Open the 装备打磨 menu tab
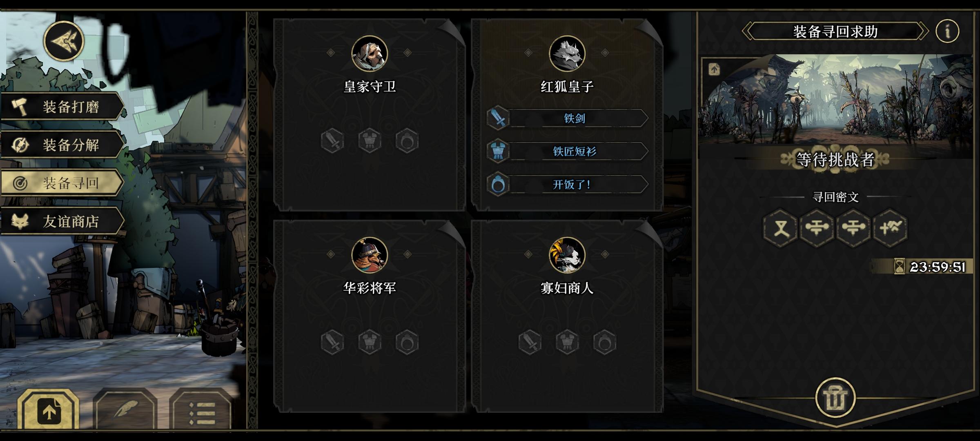The height and width of the screenshot is (441, 980). coord(62,107)
